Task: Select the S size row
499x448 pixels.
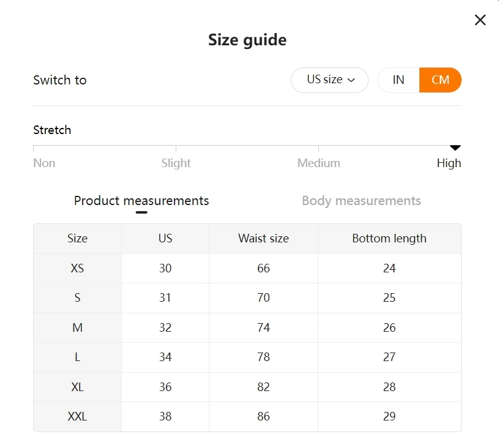Action: coord(77,298)
